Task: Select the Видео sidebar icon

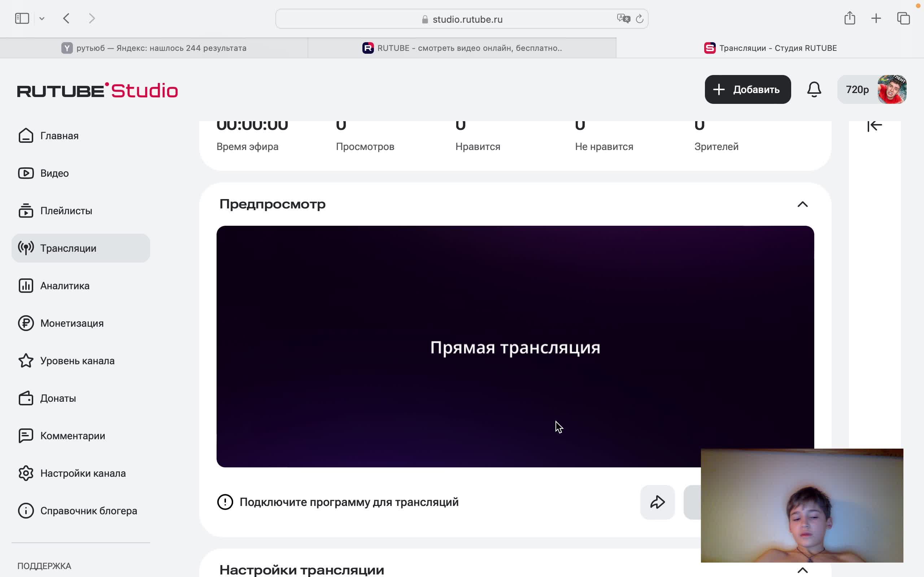Action: click(x=25, y=173)
